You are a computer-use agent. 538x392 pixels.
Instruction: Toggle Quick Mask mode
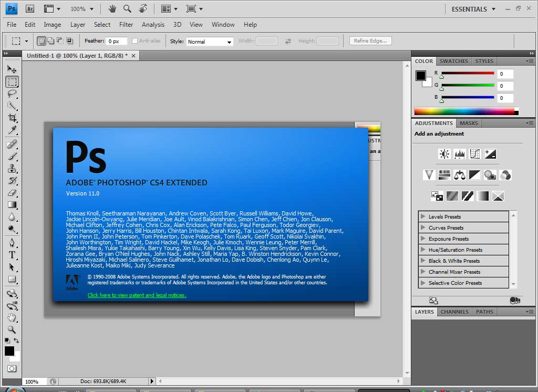(x=12, y=369)
